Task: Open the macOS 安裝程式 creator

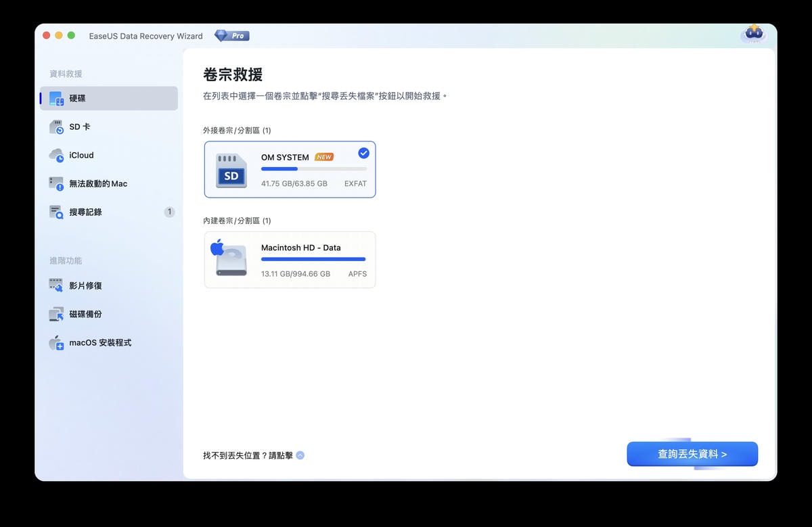Action: click(93, 342)
